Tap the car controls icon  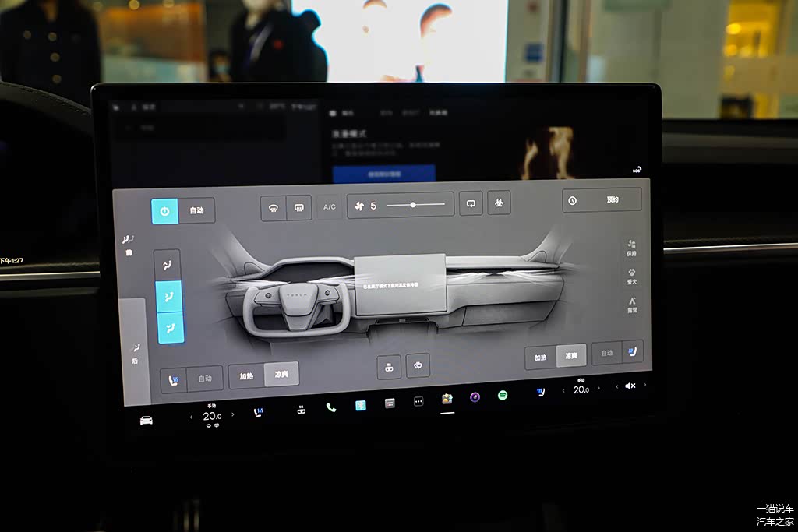pyautogui.click(x=146, y=421)
